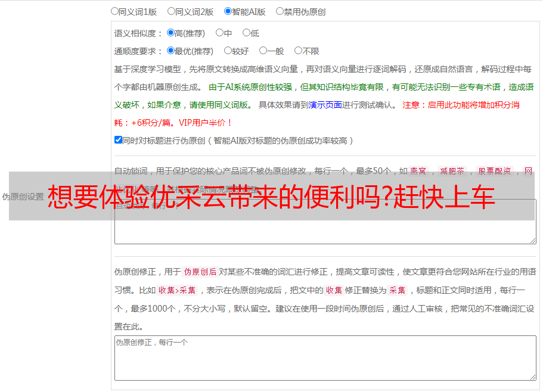Set 通顺度要求 to 较好
The image size is (543, 392).
(x=228, y=51)
